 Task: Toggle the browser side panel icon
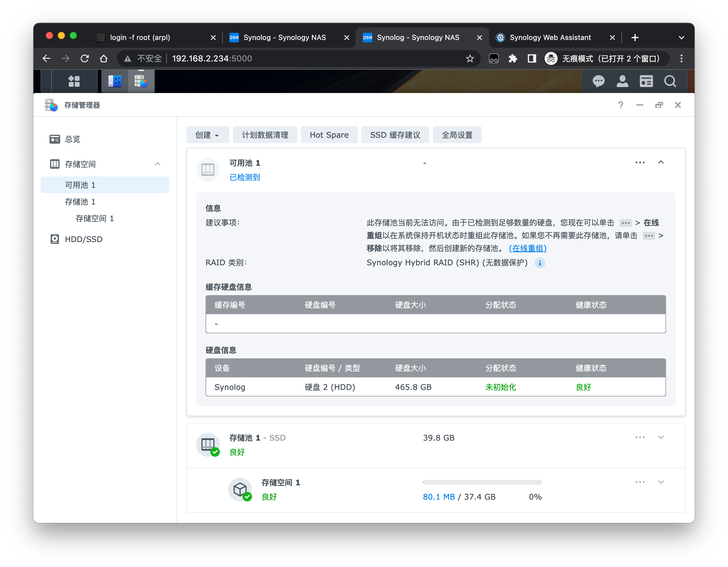click(x=532, y=59)
